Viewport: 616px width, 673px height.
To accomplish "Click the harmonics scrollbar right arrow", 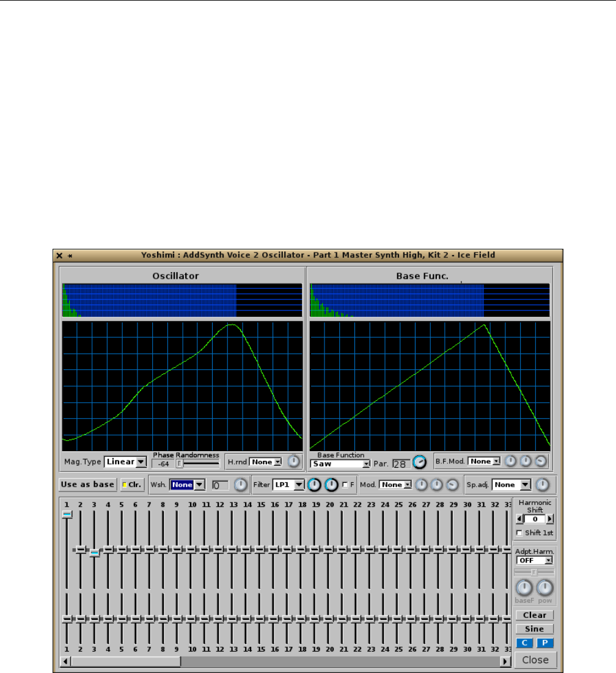I will pyautogui.click(x=506, y=661).
